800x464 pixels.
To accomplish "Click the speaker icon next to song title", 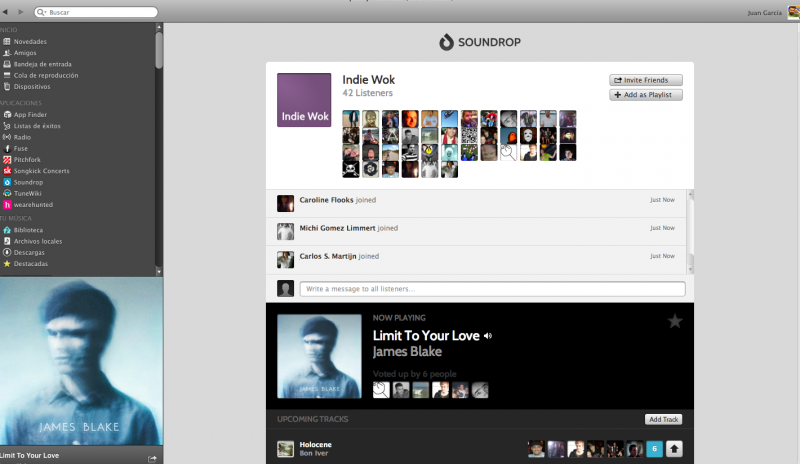I will tap(488, 336).
